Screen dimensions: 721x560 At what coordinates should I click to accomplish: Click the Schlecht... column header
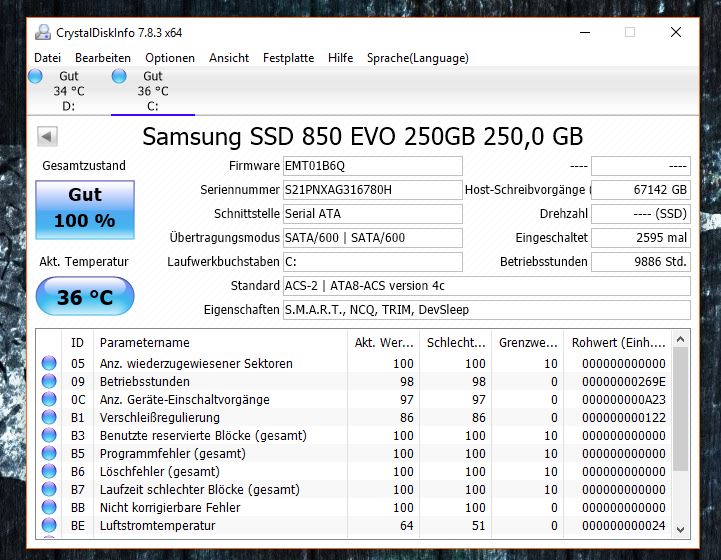[x=455, y=343]
